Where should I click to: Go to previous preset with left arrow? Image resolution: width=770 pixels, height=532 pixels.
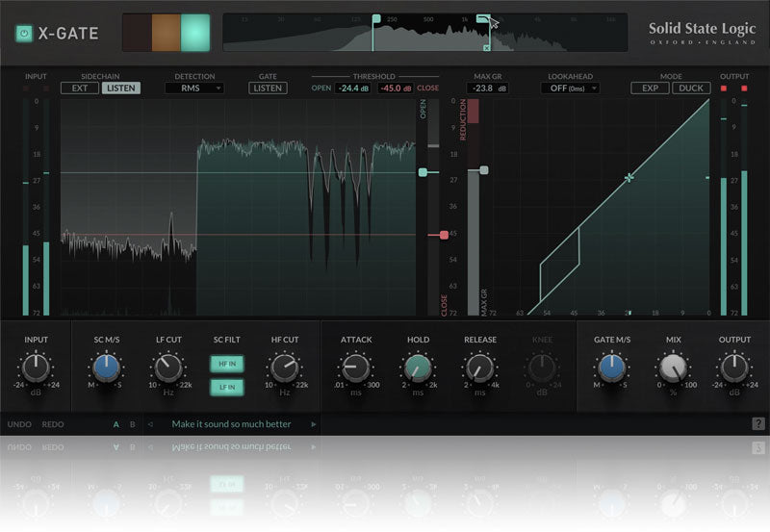coord(150,424)
